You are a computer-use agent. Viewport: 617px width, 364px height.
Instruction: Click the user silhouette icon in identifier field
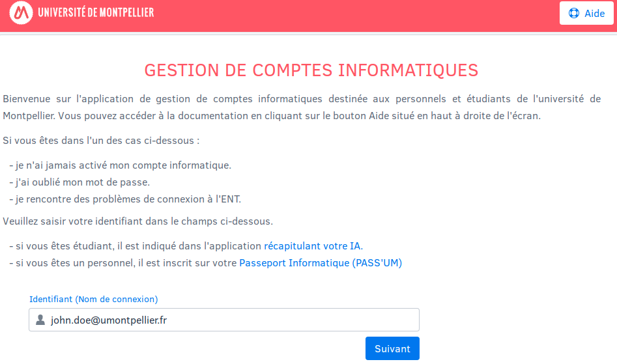pyautogui.click(x=40, y=320)
